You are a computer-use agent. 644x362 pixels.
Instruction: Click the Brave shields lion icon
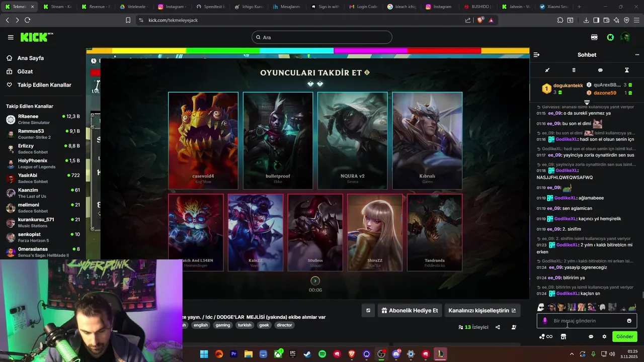[x=480, y=20]
